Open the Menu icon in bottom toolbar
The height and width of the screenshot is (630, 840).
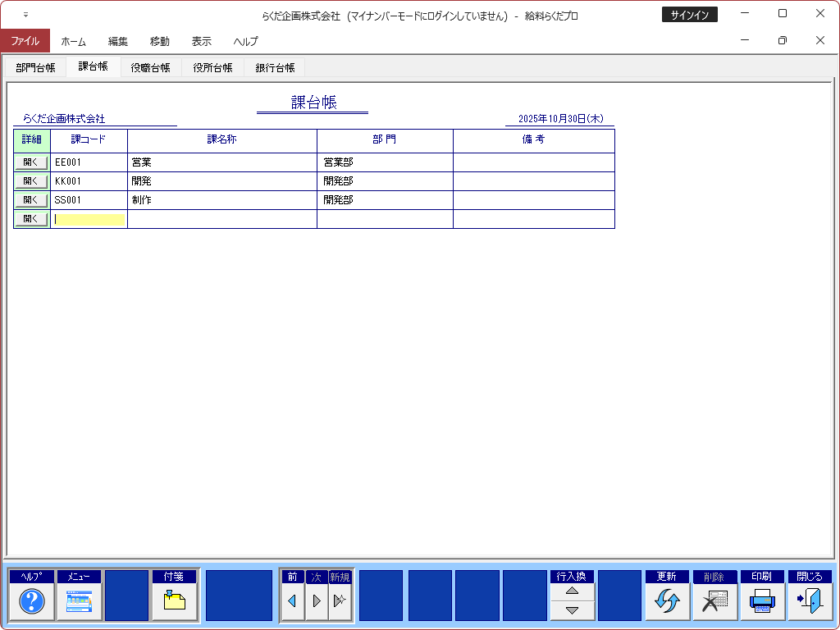[79, 602]
